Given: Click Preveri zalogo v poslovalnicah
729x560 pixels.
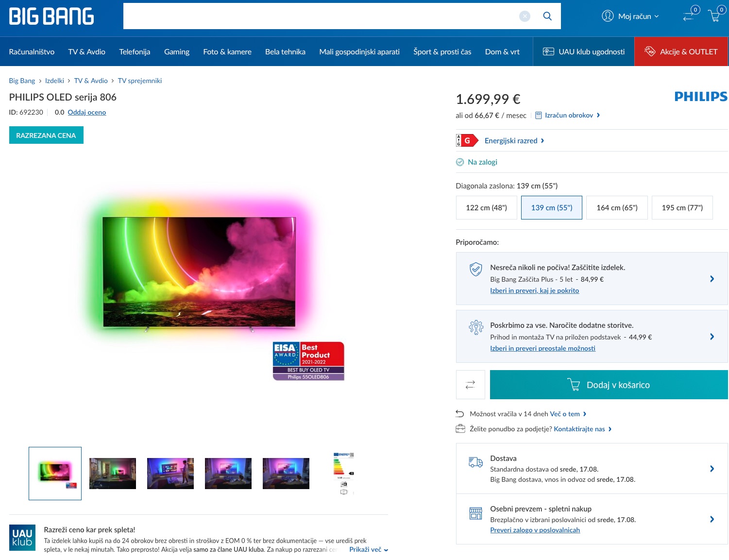Looking at the screenshot, I should (x=535, y=530).
